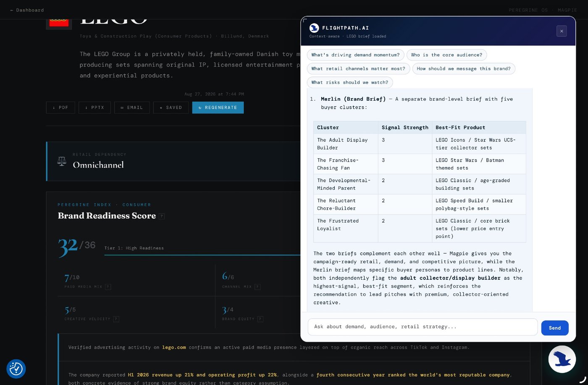The height and width of the screenshot is (385, 588).
Task: Click the Best-Fit Product column header
Action: [479, 128]
